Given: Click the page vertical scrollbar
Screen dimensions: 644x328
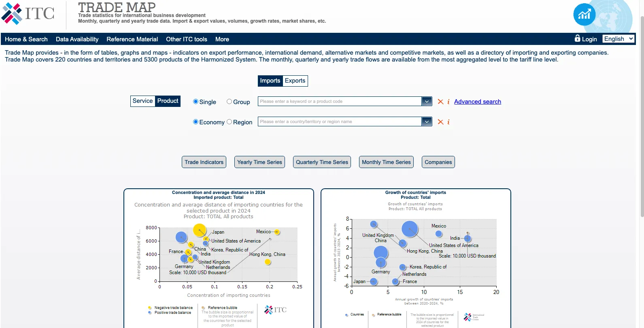Looking at the screenshot, I should (x=642, y=117).
